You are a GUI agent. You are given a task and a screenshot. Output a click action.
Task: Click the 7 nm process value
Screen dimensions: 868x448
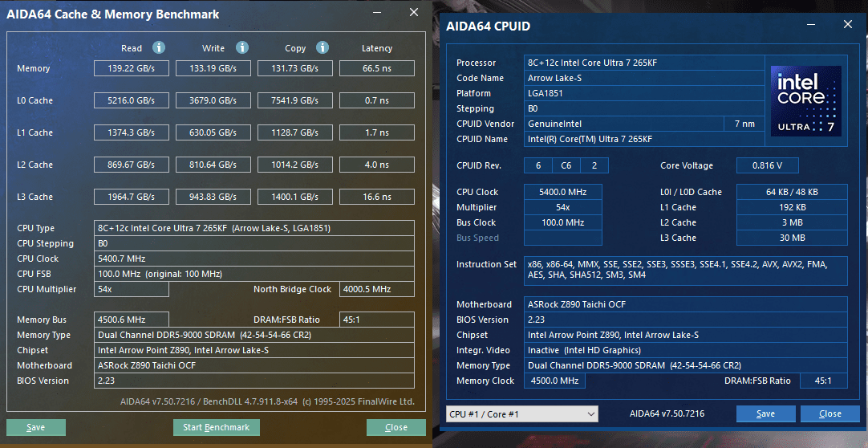coord(744,124)
